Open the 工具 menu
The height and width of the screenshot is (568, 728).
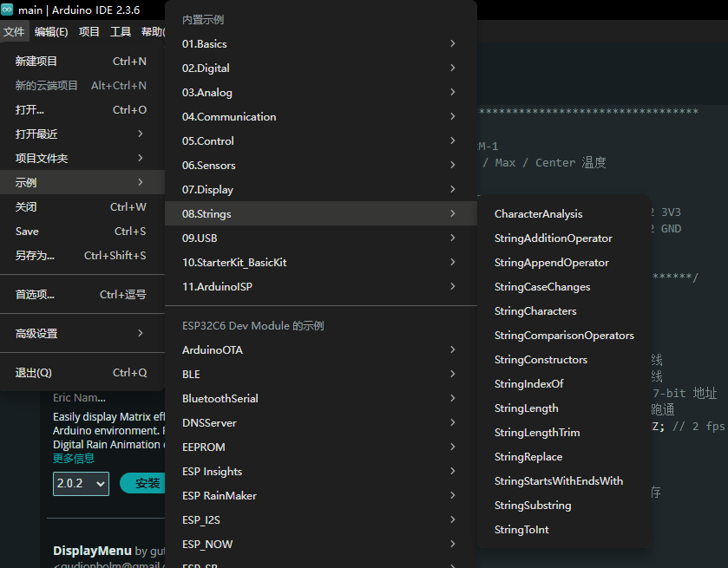pos(121,32)
